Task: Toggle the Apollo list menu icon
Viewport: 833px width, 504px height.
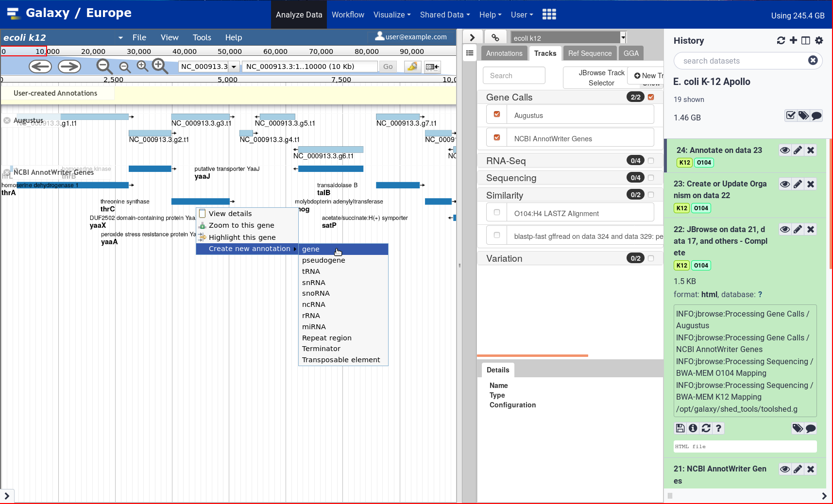Action: pos(470,53)
